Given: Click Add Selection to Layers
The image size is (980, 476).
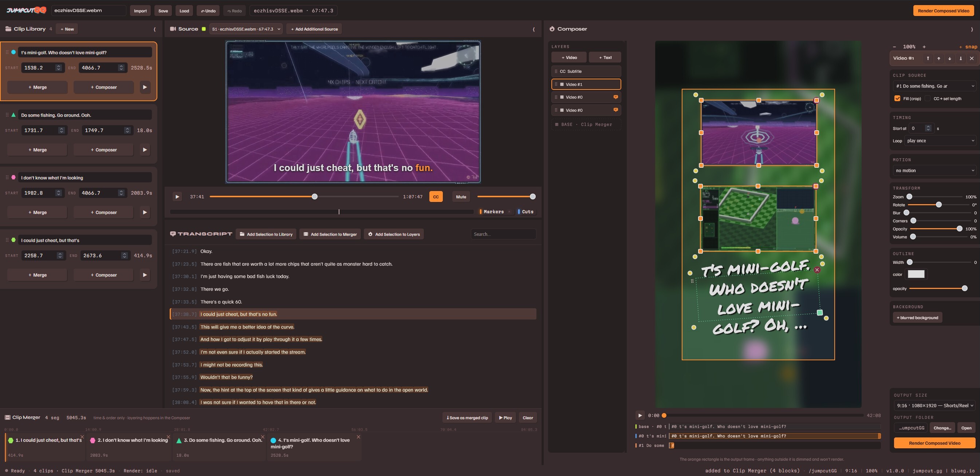Looking at the screenshot, I should pos(394,234).
